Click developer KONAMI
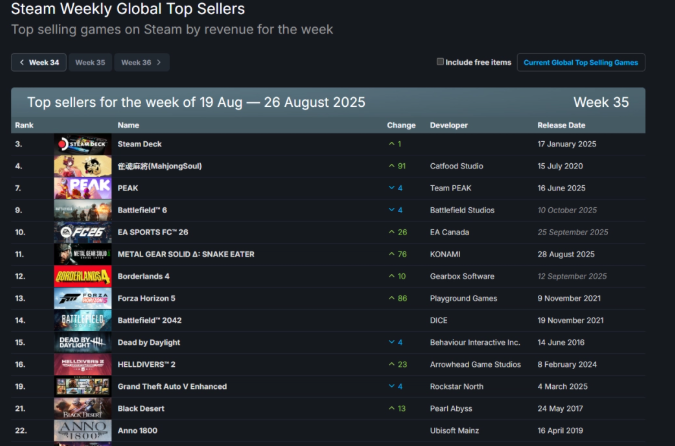Viewport: 675px width, 446px height. (445, 254)
